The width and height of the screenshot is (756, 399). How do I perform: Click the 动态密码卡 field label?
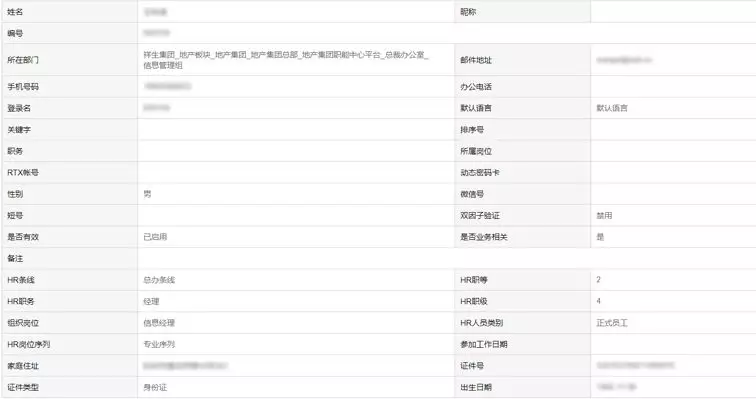tap(479, 173)
